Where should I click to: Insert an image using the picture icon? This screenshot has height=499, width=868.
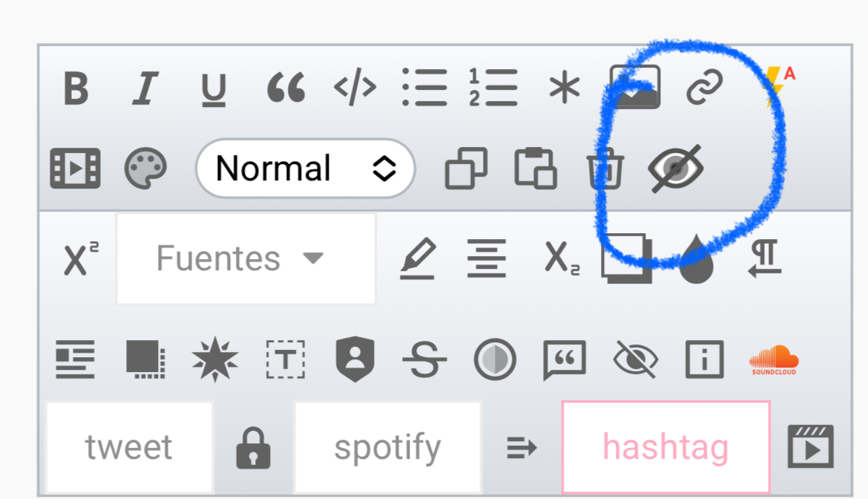635,87
